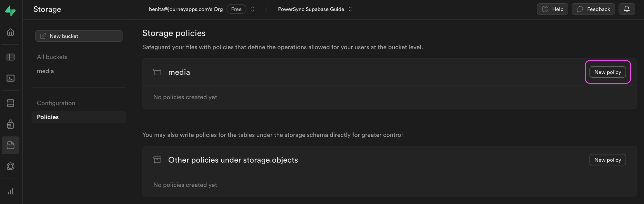The height and width of the screenshot is (204, 644).
Task: Expand the PowerSync Supabase Guide project switcher
Action: 350,9
